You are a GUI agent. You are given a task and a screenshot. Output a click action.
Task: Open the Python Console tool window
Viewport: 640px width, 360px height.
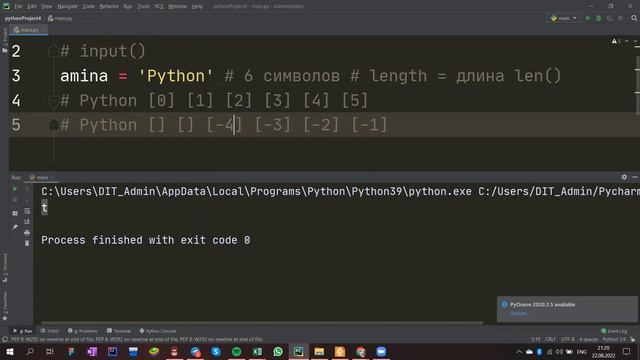[x=158, y=331]
